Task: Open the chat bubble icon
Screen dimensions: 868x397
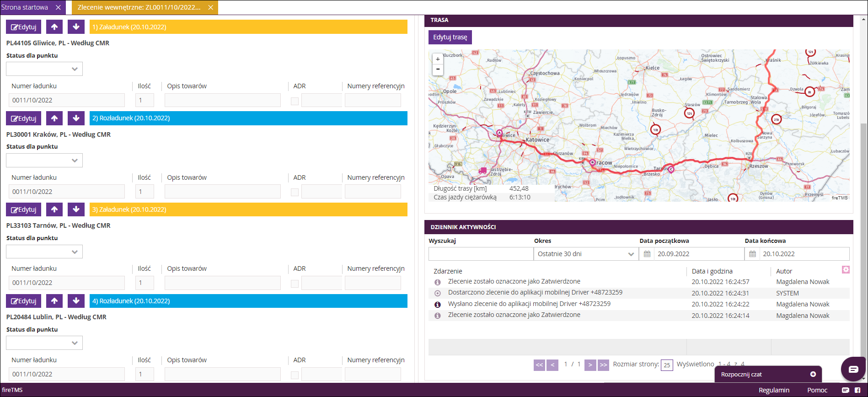Action: [853, 369]
